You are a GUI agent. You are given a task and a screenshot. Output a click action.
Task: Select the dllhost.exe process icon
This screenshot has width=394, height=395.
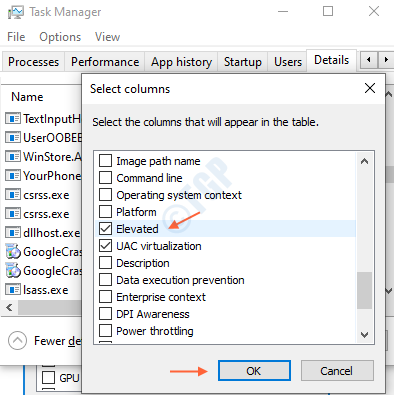point(13,233)
